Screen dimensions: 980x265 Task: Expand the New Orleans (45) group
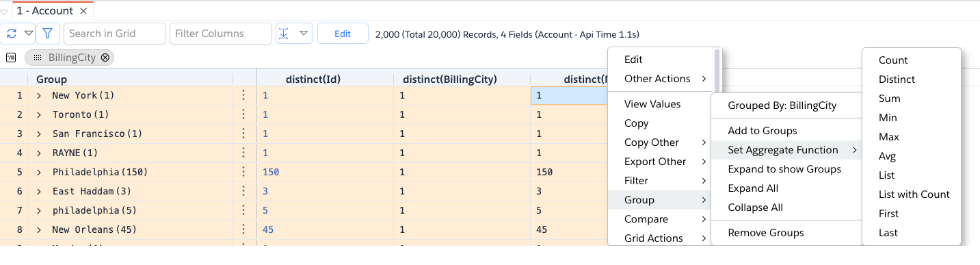click(x=39, y=230)
